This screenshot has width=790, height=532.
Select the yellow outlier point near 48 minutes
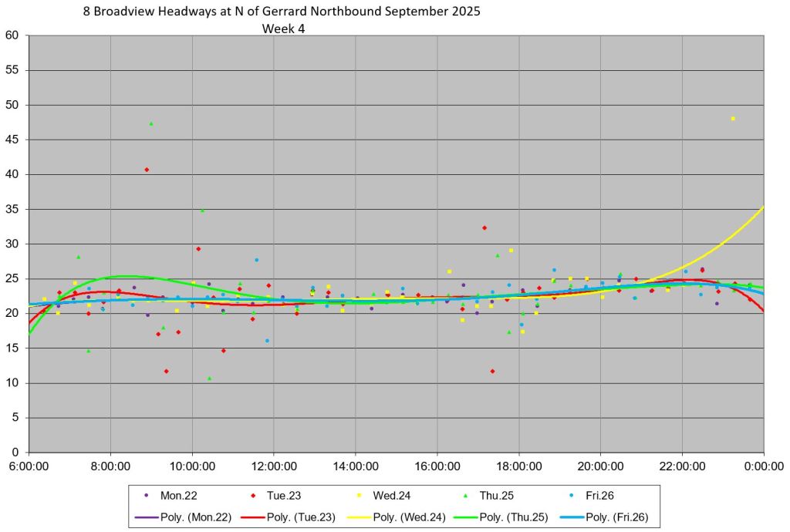point(733,119)
